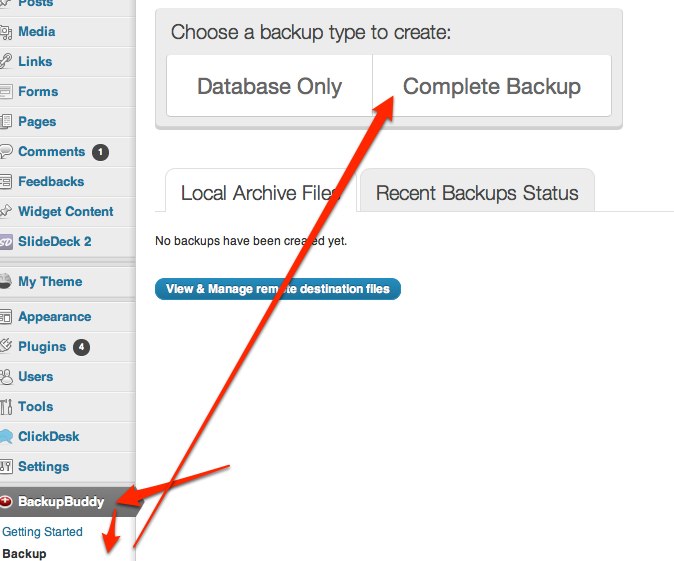Go to the Forms section
Viewport: 674px width, 561px height.
38,92
